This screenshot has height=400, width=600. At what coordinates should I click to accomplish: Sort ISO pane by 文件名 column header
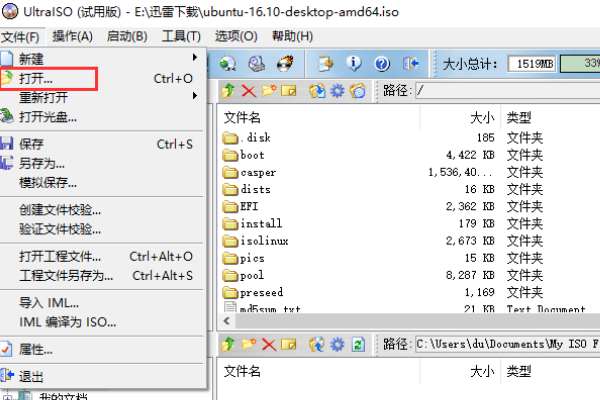319,118
